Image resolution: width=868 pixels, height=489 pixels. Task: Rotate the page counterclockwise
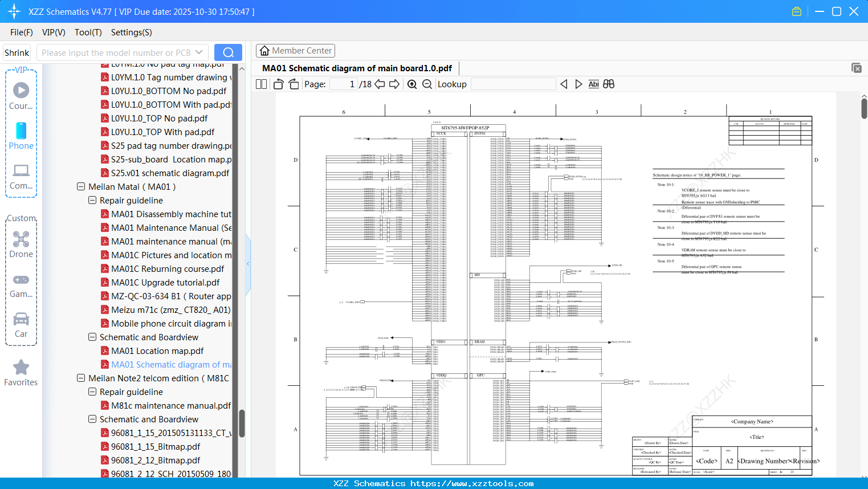279,84
